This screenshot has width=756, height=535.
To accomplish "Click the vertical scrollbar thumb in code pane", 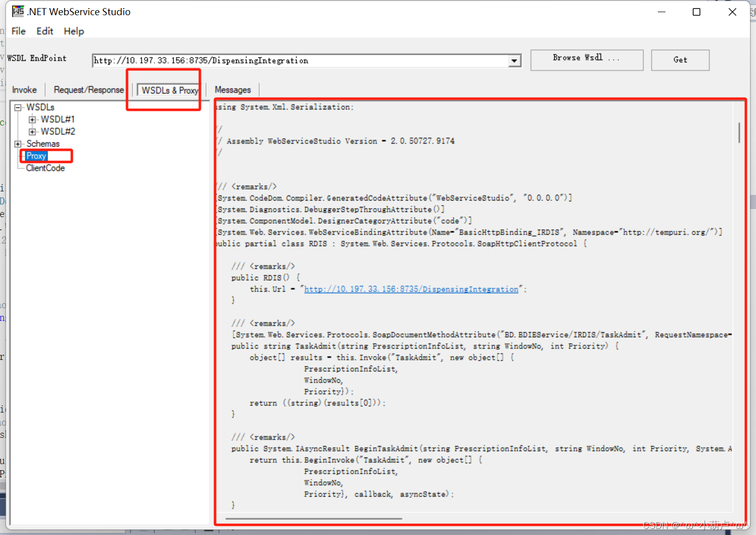I will click(739, 133).
